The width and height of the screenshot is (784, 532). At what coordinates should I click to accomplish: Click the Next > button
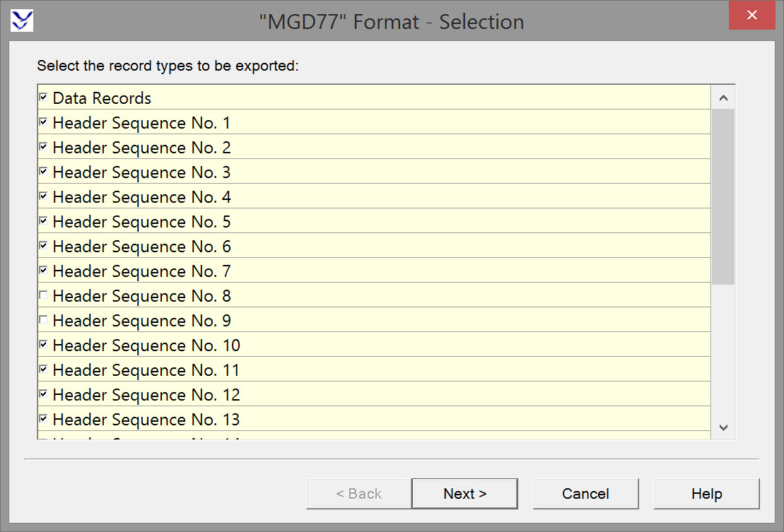(x=464, y=494)
